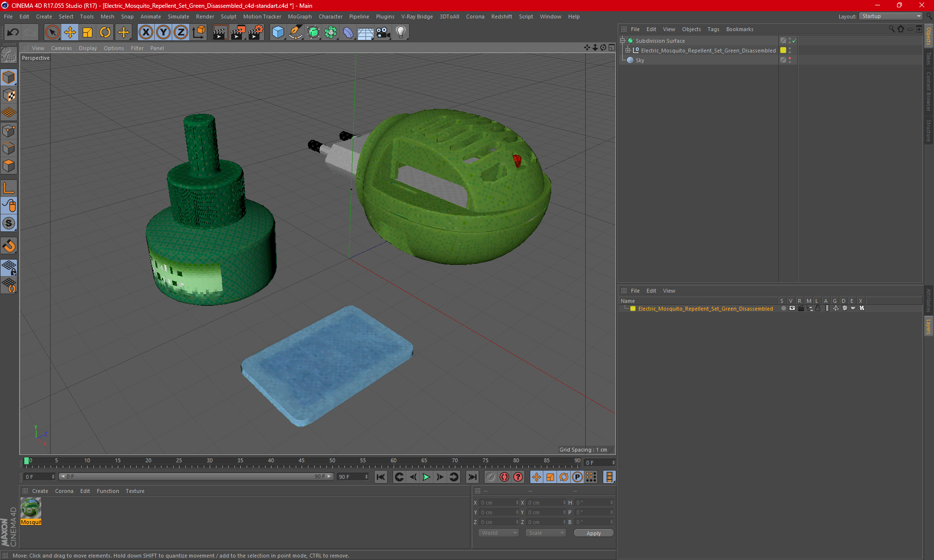Open the Mesh menu
Image resolution: width=934 pixels, height=560 pixels.
pos(107,17)
